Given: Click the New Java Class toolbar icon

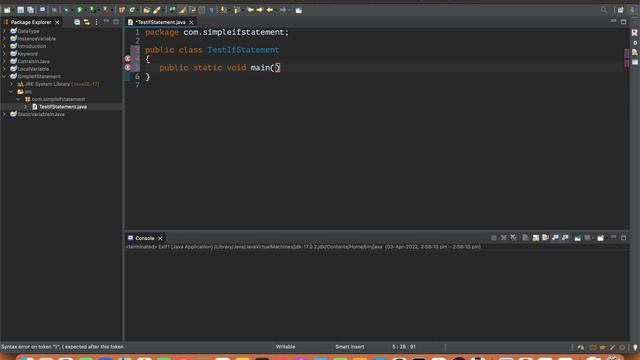Looking at the screenshot, I should pos(132,10).
